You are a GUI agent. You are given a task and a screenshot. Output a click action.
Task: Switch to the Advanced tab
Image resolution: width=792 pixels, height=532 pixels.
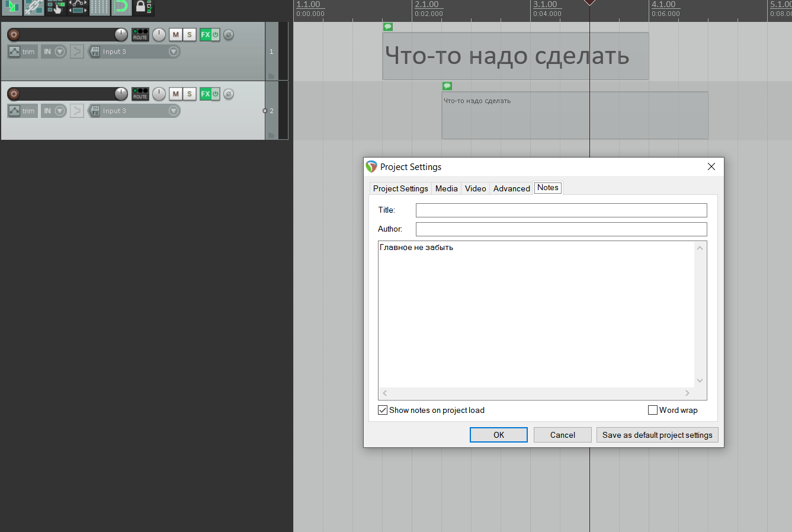[511, 188]
